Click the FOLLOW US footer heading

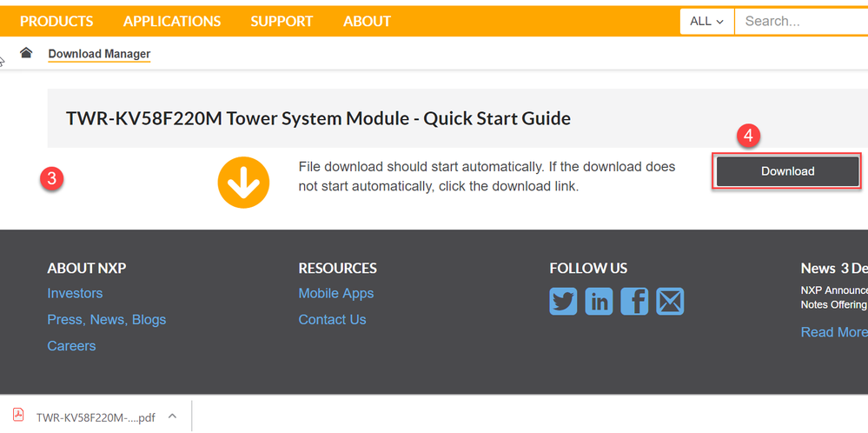click(588, 269)
